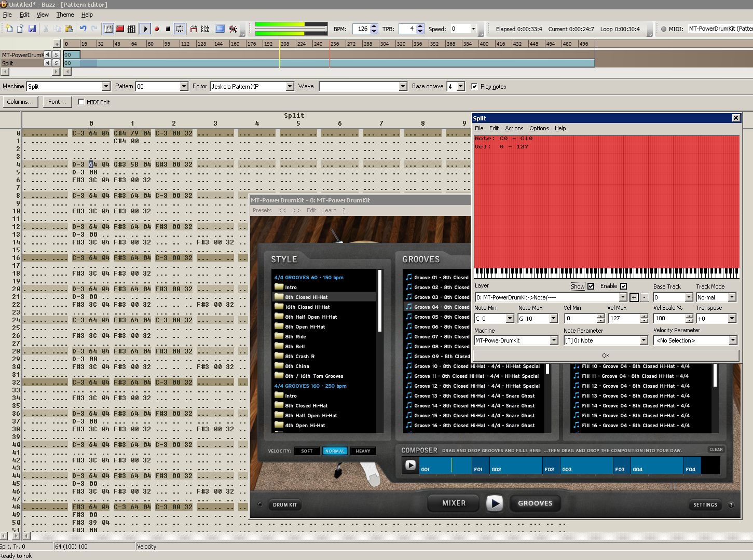Click OK button in Split window
753x560 pixels.
click(x=606, y=356)
